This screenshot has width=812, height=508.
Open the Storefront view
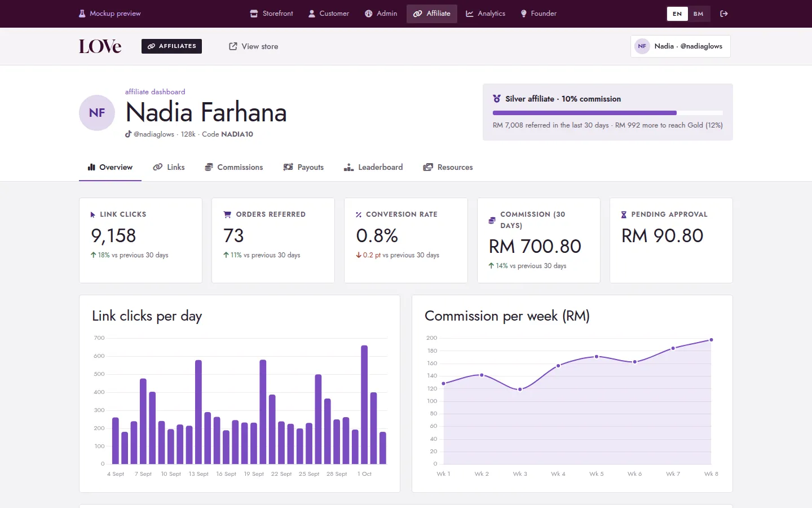272,14
